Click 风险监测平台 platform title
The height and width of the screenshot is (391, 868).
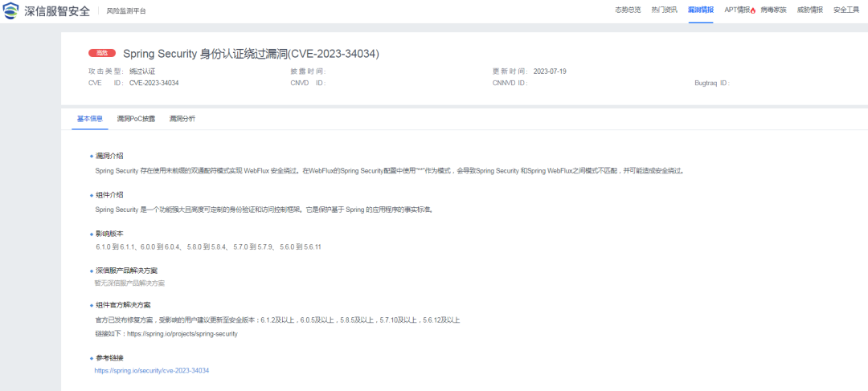tap(126, 11)
